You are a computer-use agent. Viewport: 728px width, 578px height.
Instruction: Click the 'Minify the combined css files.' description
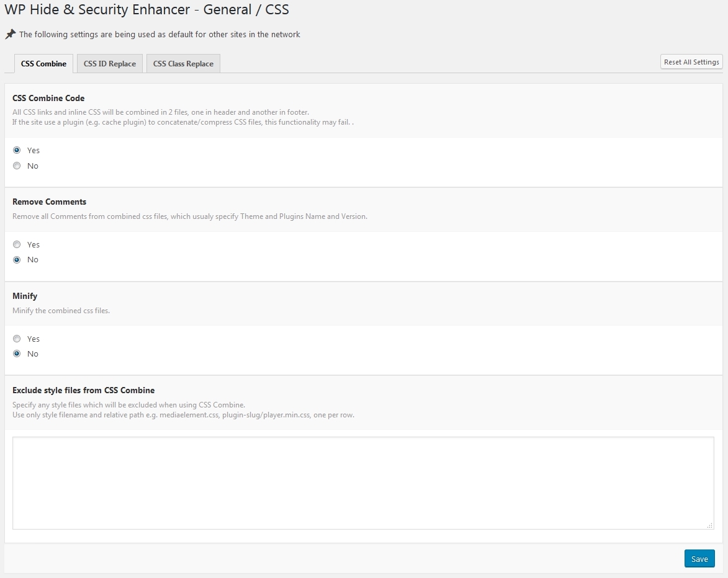point(61,311)
